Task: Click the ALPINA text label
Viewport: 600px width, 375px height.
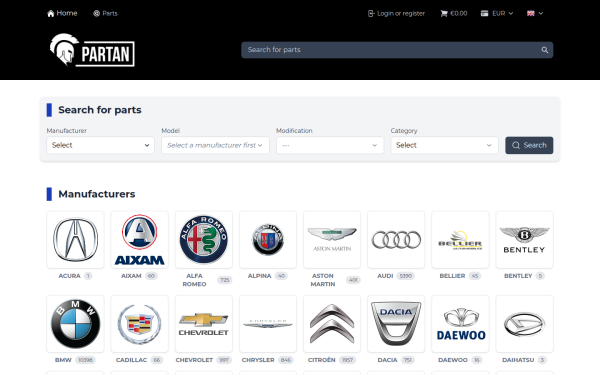Action: [259, 276]
